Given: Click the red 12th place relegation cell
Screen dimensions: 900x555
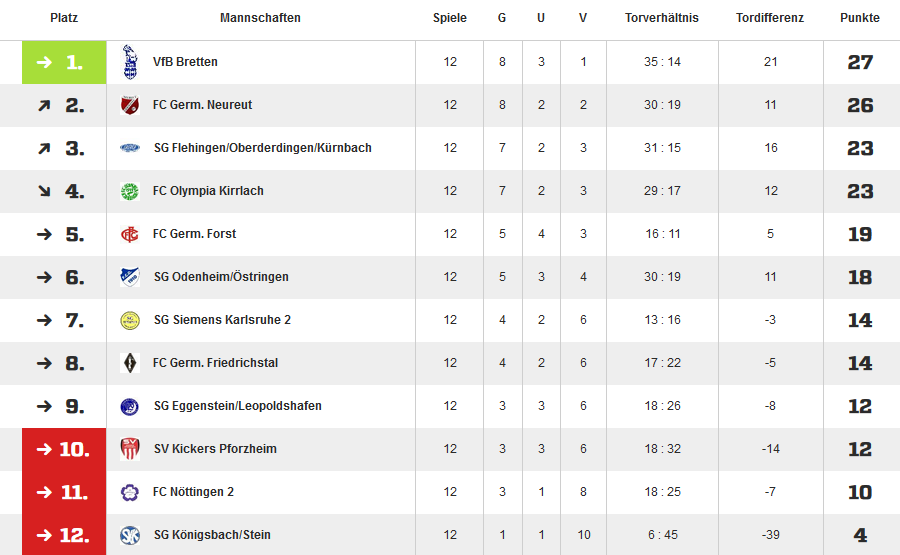Looking at the screenshot, I should [x=64, y=535].
